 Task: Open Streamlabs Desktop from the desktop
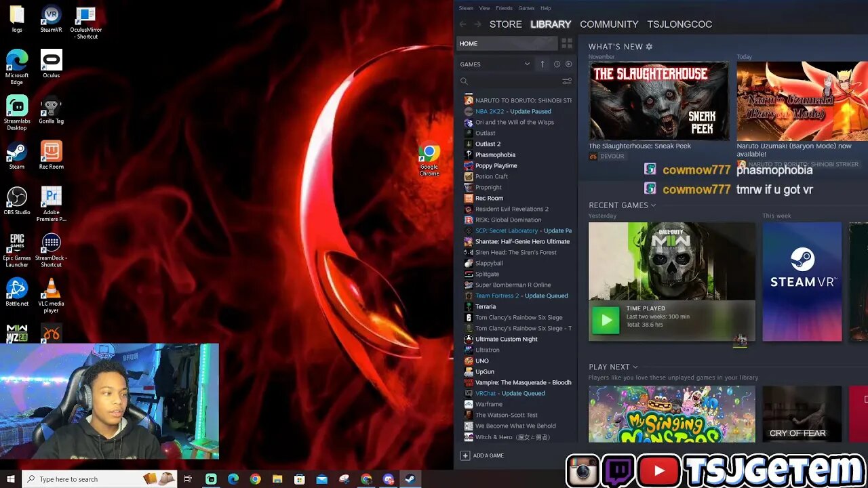tap(17, 113)
